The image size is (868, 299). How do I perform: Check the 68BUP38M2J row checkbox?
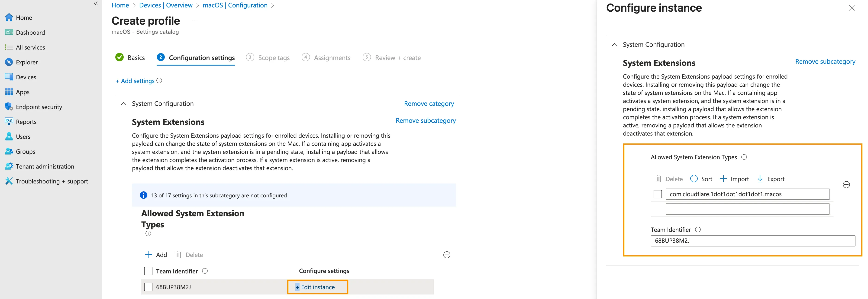148,287
